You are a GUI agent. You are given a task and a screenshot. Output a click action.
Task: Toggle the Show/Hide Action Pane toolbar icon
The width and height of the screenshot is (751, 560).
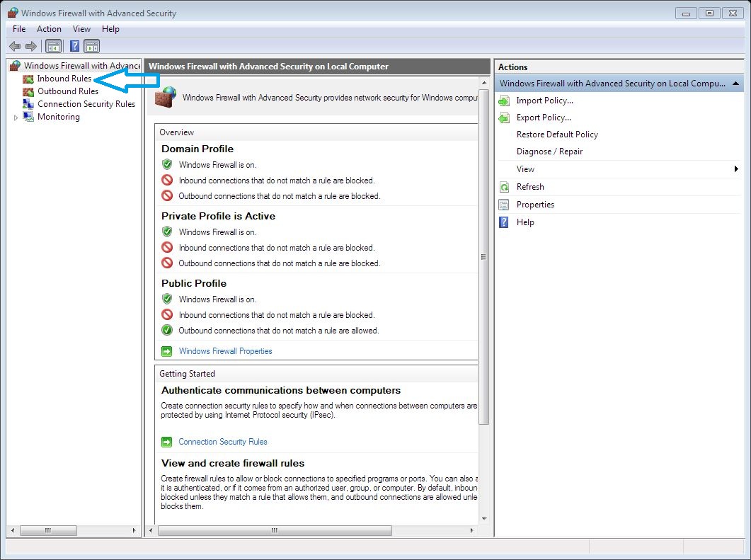tap(91, 47)
